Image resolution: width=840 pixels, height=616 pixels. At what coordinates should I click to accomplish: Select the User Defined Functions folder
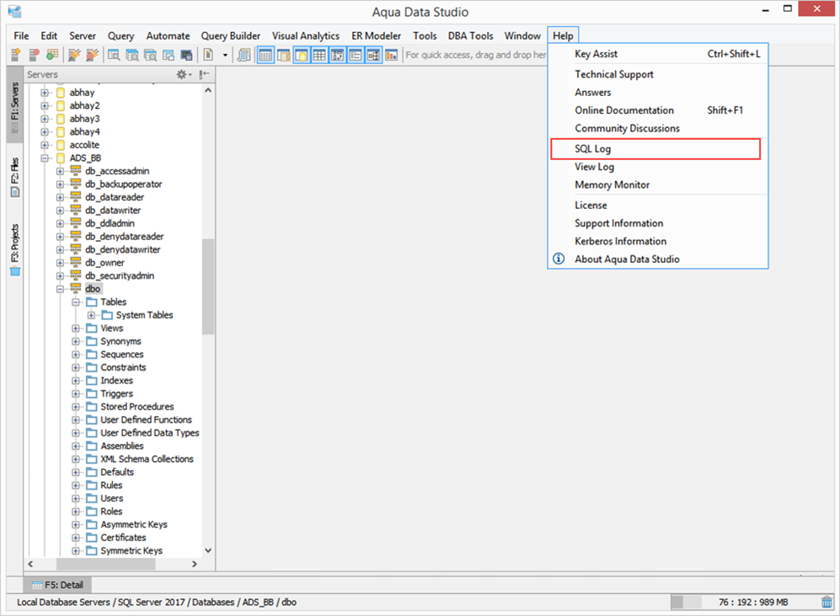pyautogui.click(x=146, y=420)
